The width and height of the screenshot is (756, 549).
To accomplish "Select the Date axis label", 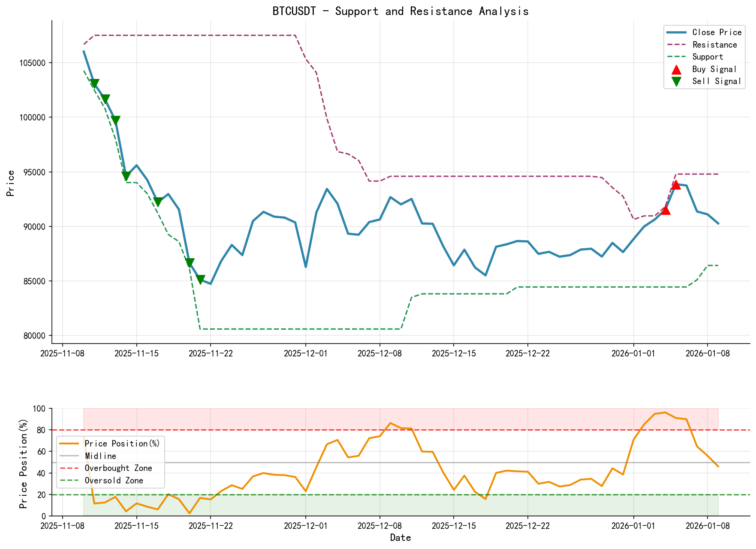I will pos(401,537).
